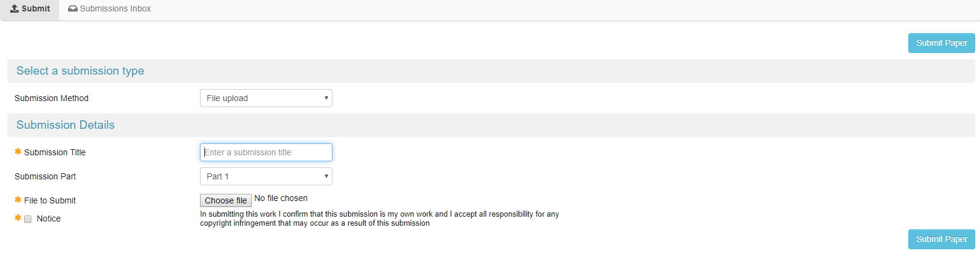Image resolution: width=980 pixels, height=257 pixels.
Task: Focus the submission title input field
Action: (266, 152)
